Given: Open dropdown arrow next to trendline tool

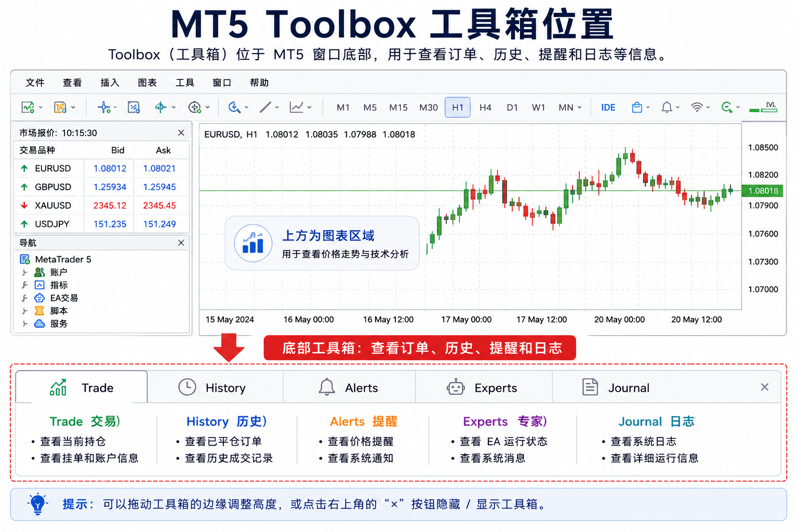Looking at the screenshot, I should click(x=277, y=108).
